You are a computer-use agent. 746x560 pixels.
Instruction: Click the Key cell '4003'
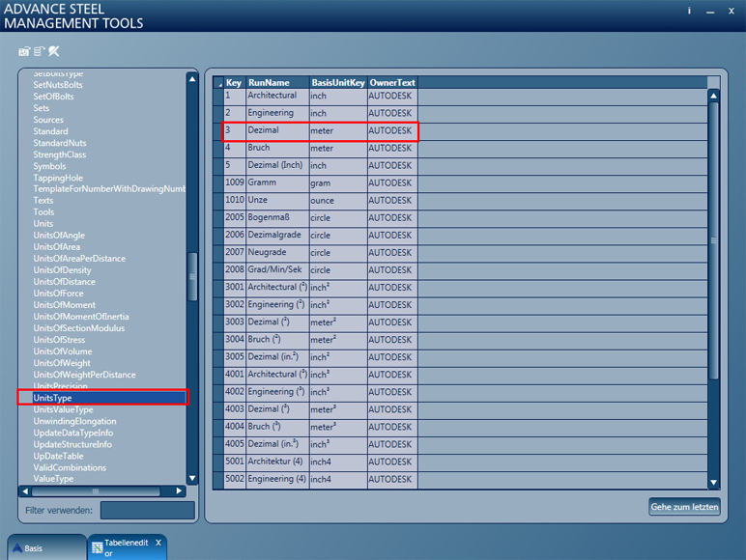(x=235, y=409)
